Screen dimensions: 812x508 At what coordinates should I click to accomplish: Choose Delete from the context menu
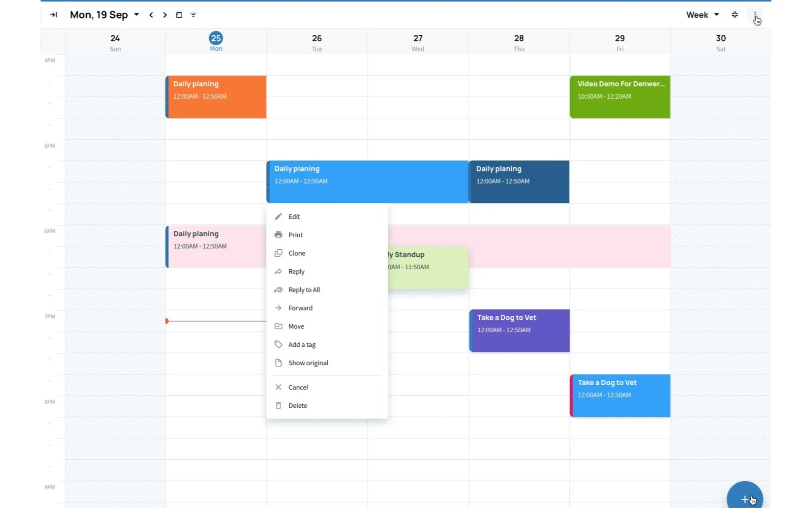tap(327, 406)
